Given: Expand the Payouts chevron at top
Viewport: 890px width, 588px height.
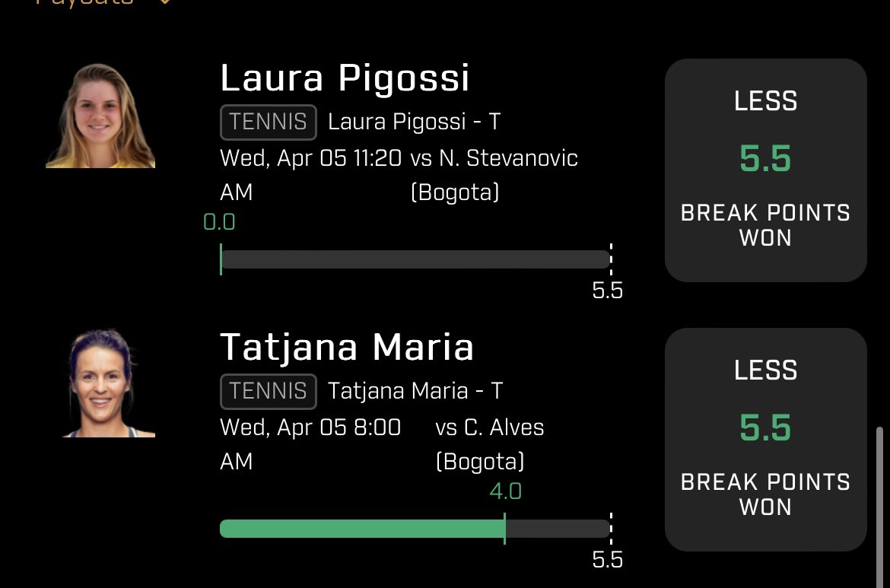Looking at the screenshot, I should tap(164, 2).
